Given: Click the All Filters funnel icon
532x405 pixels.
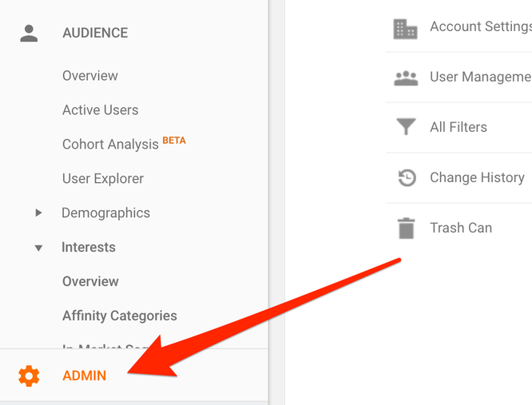Looking at the screenshot, I should pos(406,128).
